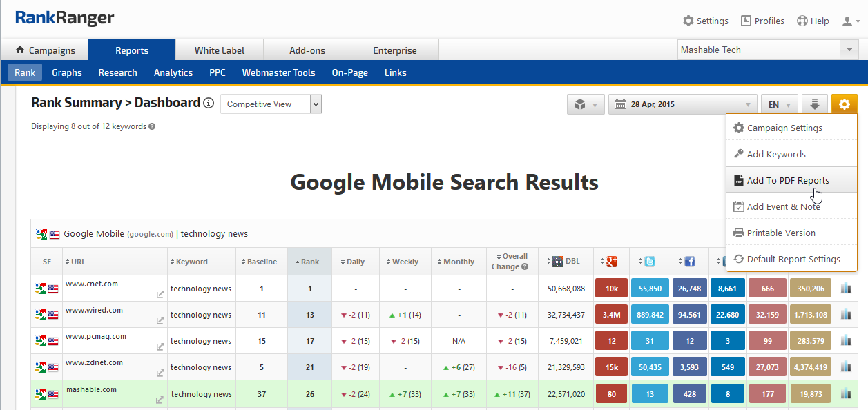This screenshot has width=868, height=410.
Task: Click the help icon next to Overall Change
Action: click(x=525, y=267)
